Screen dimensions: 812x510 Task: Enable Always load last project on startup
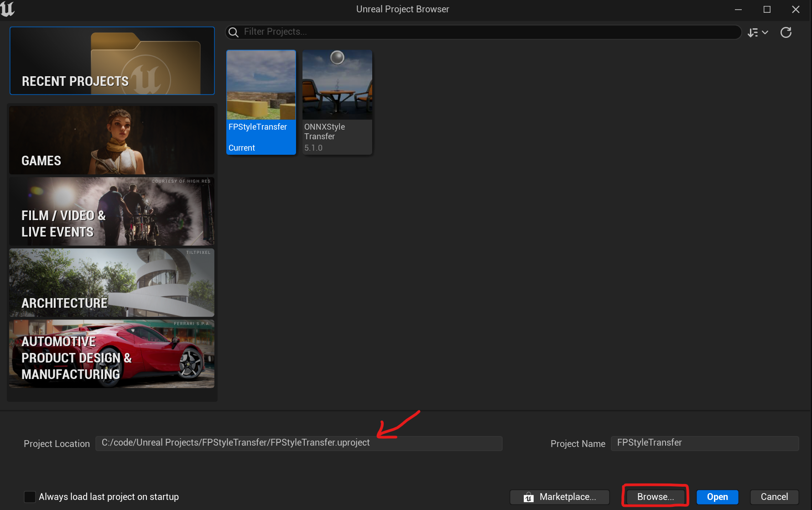[x=30, y=497]
